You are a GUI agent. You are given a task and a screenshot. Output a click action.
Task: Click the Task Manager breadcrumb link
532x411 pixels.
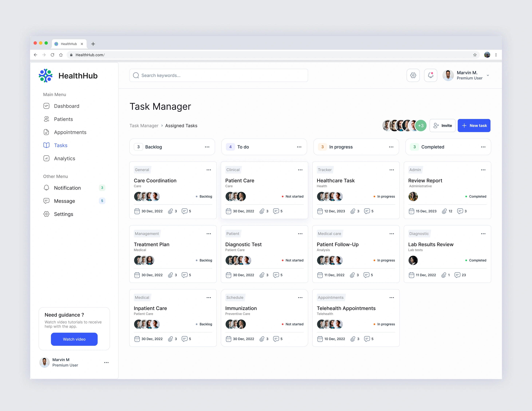pyautogui.click(x=144, y=126)
